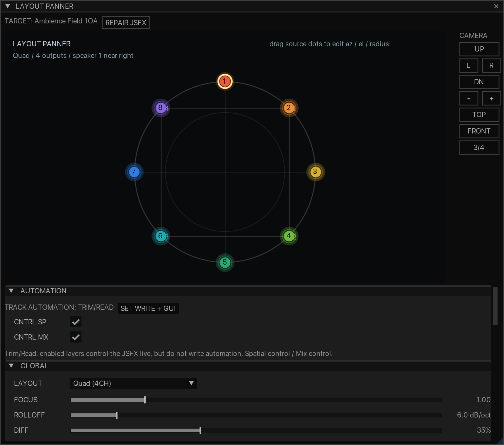504x445 pixels.
Task: Select the teal-green source dot 5
Action: point(225,262)
